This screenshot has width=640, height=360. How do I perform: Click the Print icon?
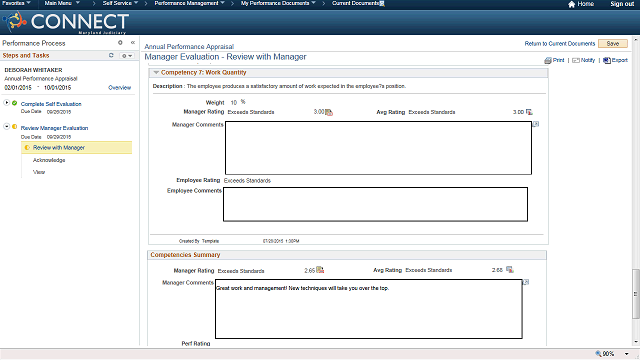click(548, 60)
